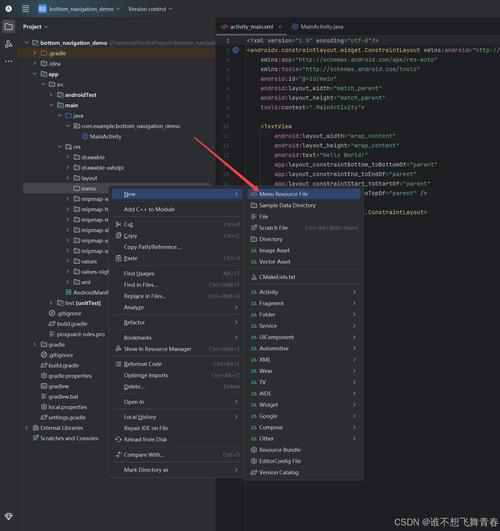Click the Cut scissors icon
The image size is (500, 531).
(x=118, y=224)
